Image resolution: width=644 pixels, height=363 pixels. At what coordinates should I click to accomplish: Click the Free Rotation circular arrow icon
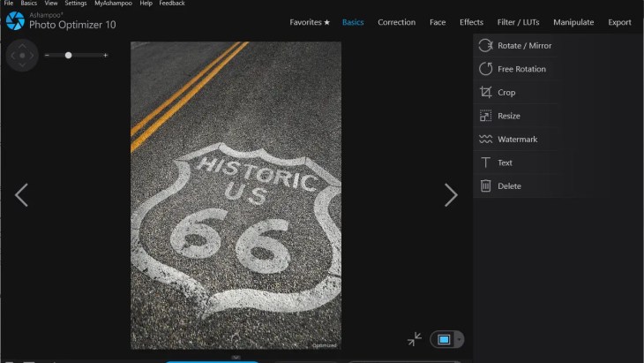(x=485, y=69)
